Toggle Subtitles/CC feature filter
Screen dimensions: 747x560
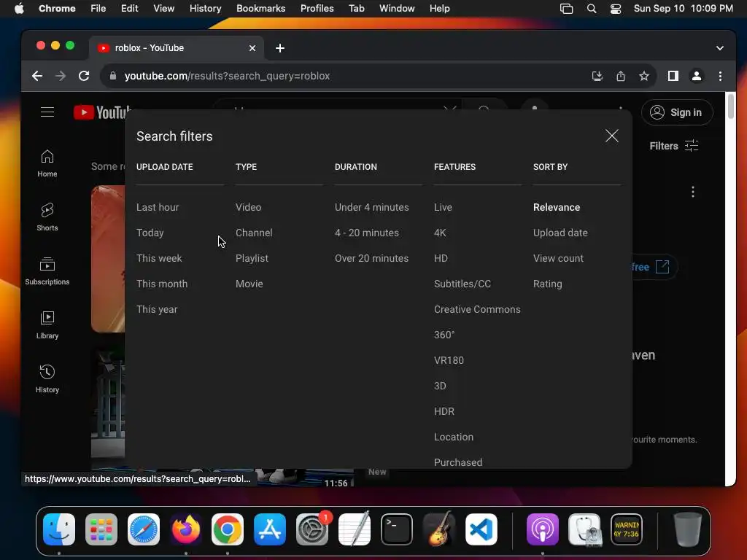(462, 284)
